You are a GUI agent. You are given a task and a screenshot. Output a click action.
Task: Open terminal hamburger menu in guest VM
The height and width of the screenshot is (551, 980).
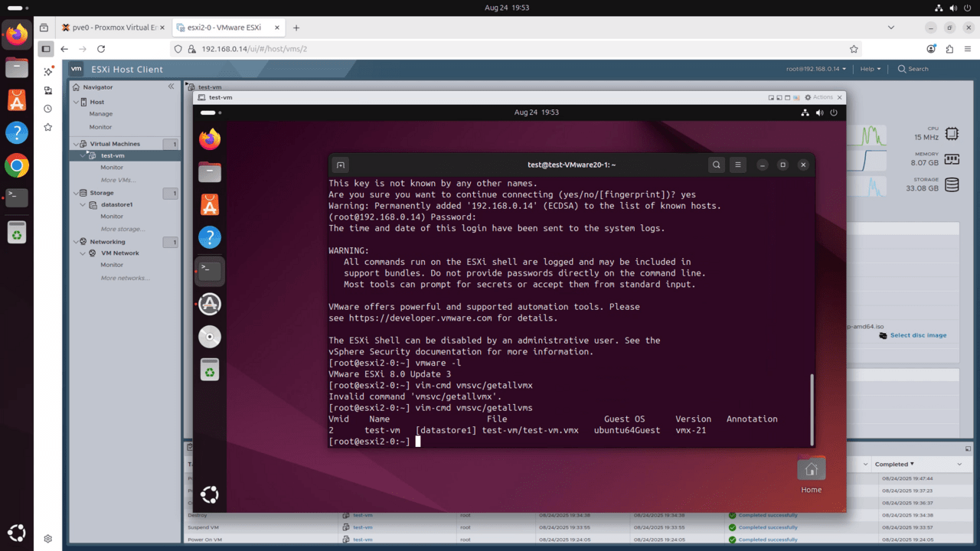[737, 165]
